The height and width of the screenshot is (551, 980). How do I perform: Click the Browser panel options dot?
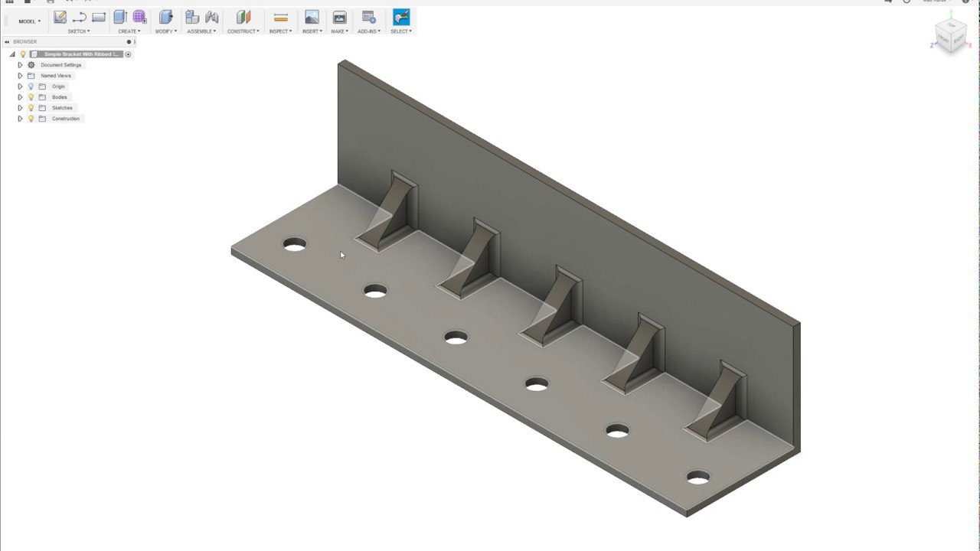tap(129, 41)
